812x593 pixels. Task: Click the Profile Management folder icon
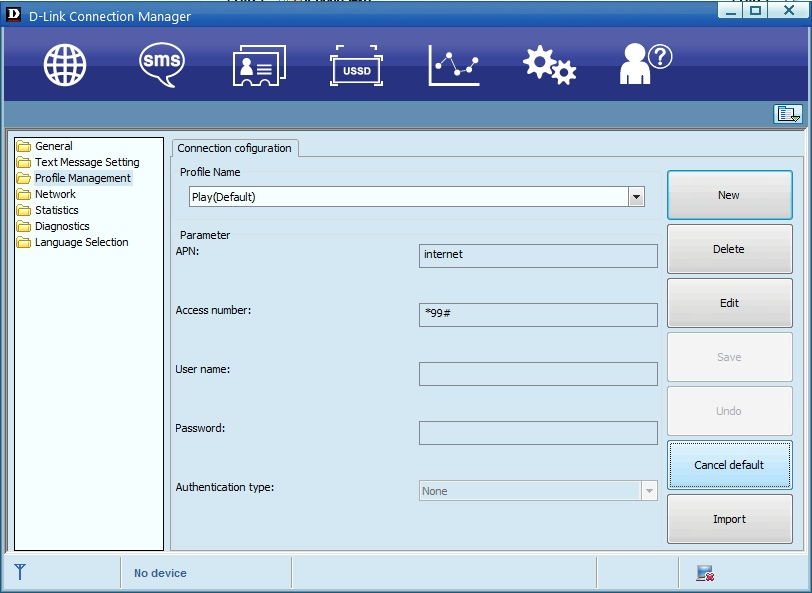[23, 179]
